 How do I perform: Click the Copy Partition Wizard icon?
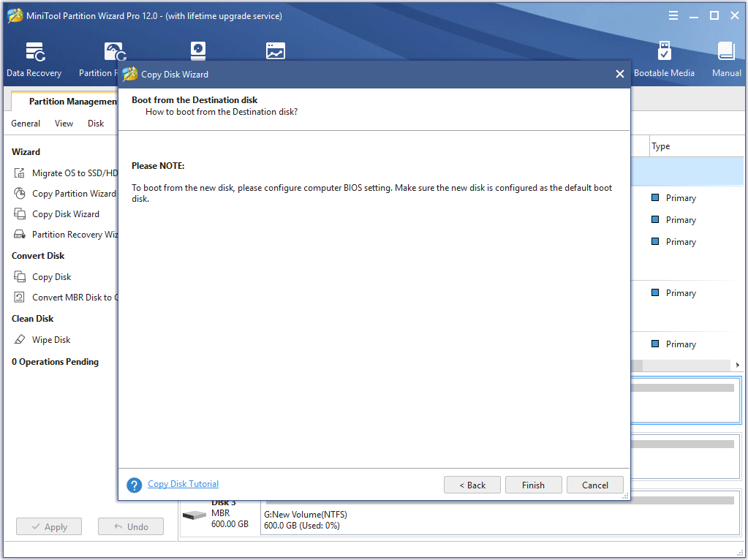coord(20,193)
